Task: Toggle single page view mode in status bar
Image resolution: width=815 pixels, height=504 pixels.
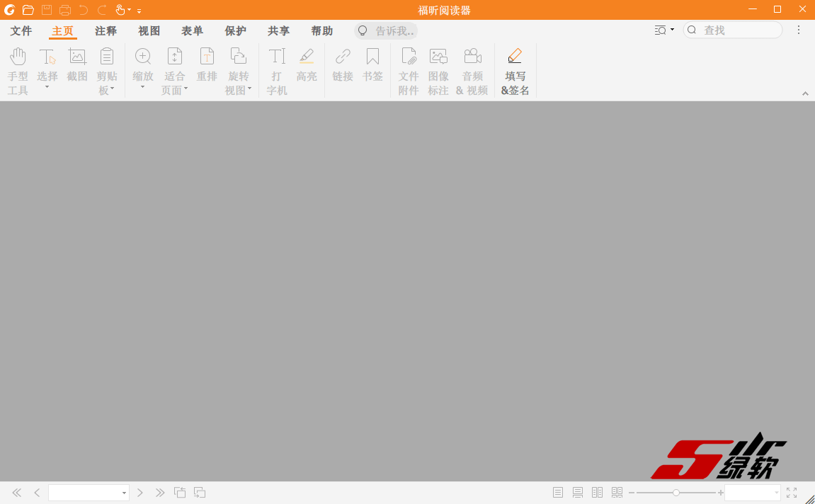Action: tap(558, 493)
